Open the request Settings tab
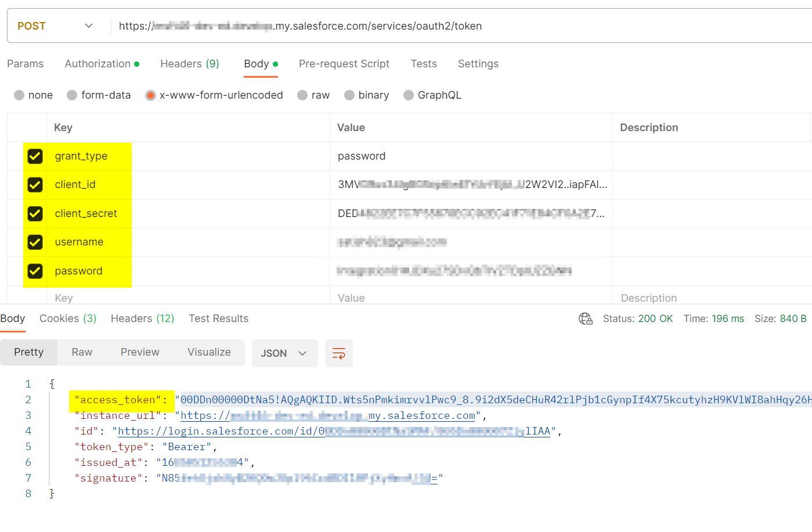 [478, 64]
